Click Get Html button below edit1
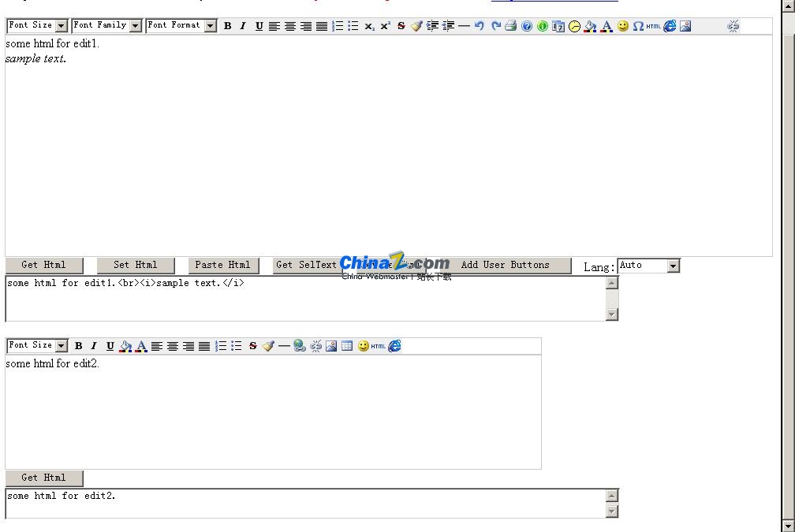Viewport: 795px width, 532px height. [x=44, y=265]
